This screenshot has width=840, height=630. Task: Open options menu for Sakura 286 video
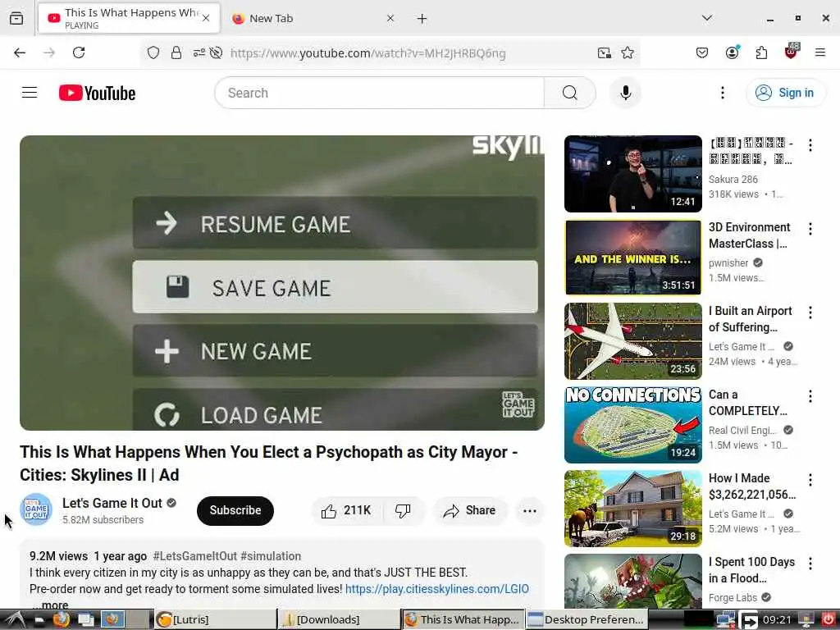click(x=810, y=145)
